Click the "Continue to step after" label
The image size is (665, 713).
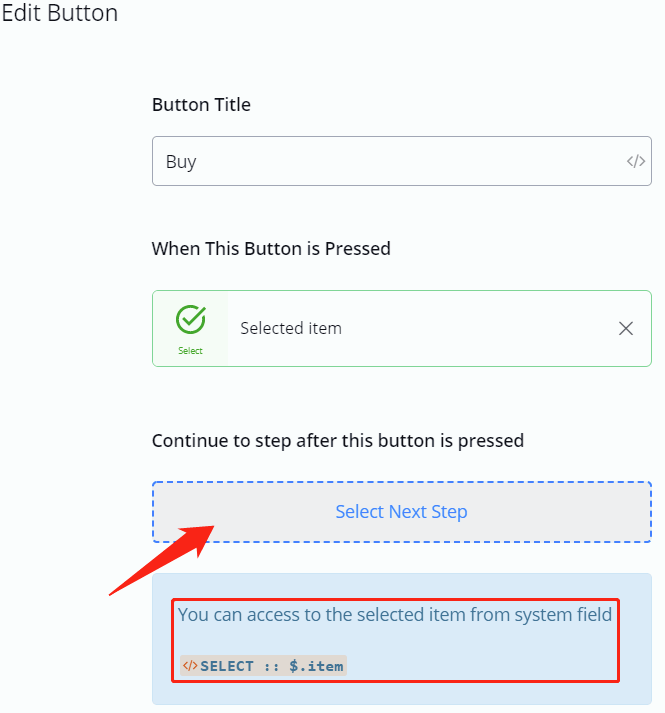coord(338,440)
